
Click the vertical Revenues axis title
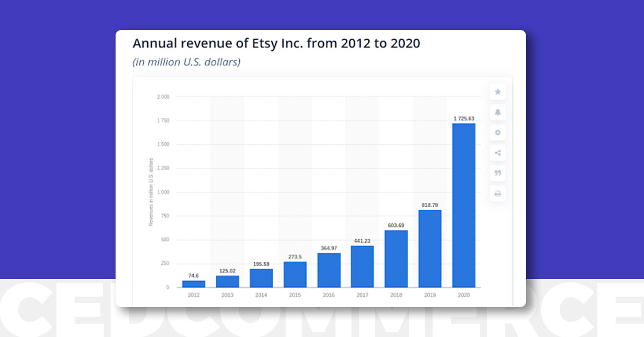coord(151,192)
